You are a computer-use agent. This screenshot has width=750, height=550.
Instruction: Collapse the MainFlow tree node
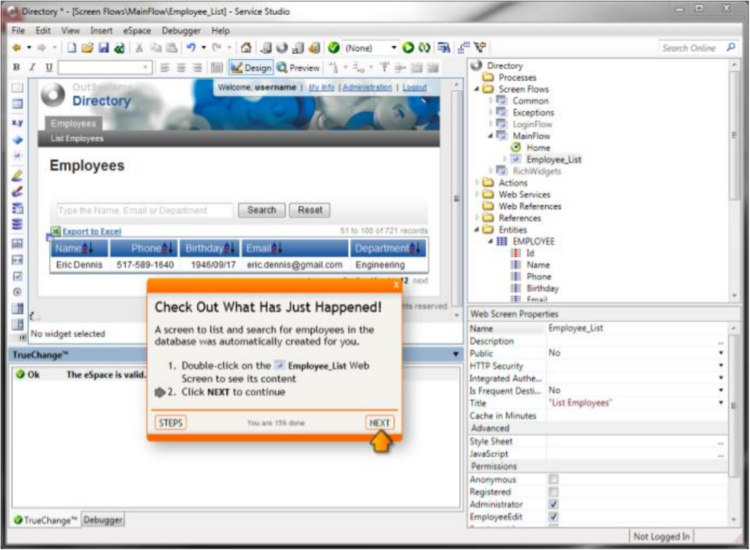490,135
